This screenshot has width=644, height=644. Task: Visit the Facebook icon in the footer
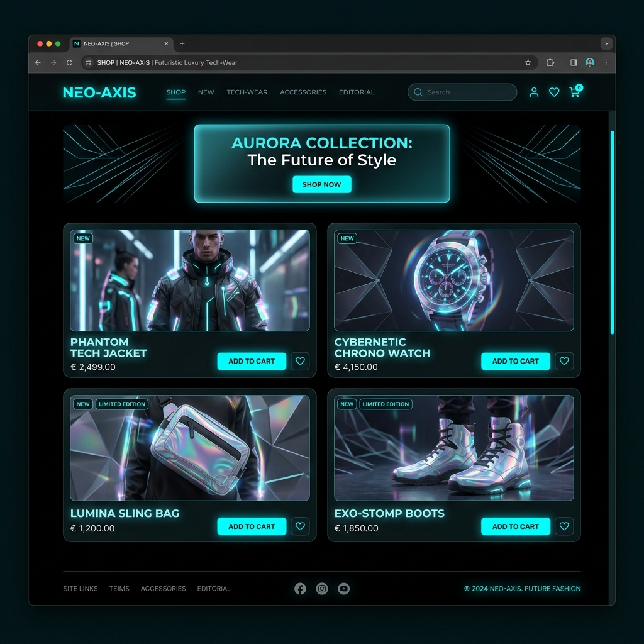[x=300, y=588]
